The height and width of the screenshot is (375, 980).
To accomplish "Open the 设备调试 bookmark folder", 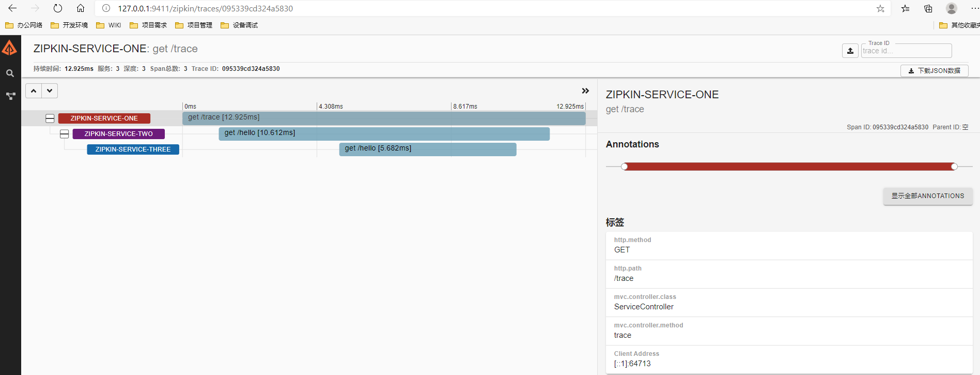I will tap(239, 25).
